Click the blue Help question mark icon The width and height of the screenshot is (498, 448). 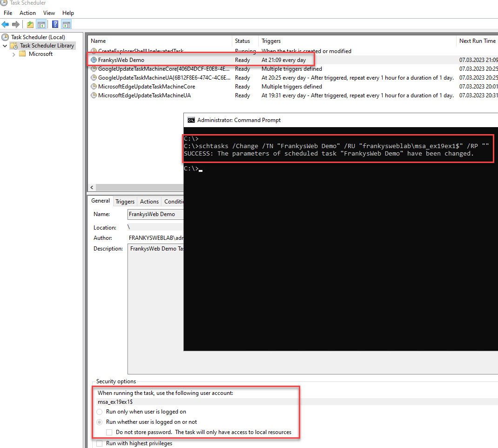click(x=55, y=24)
